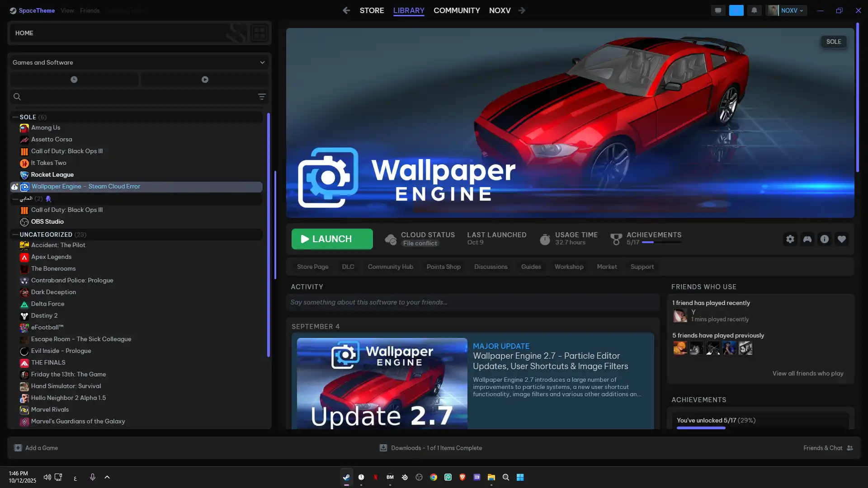Open the notifications bell icon
868x488 pixels.
[754, 10]
